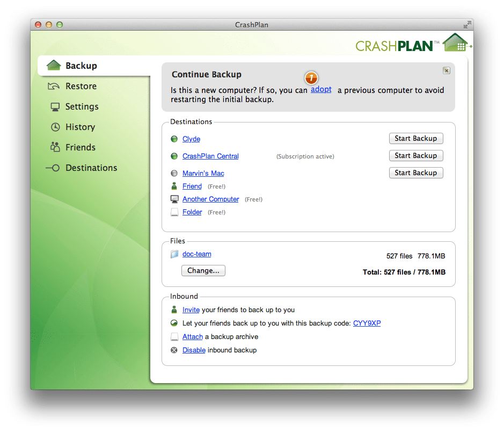This screenshot has width=504, height=432.
Task: Click the Change... button
Action: click(203, 270)
